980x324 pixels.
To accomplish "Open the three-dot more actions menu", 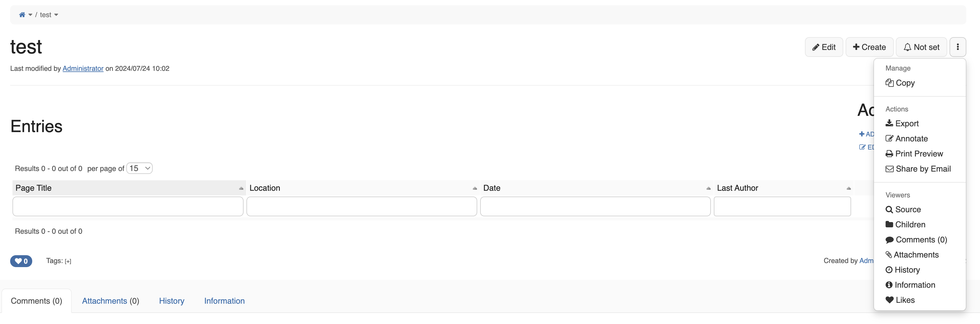I will 958,47.
